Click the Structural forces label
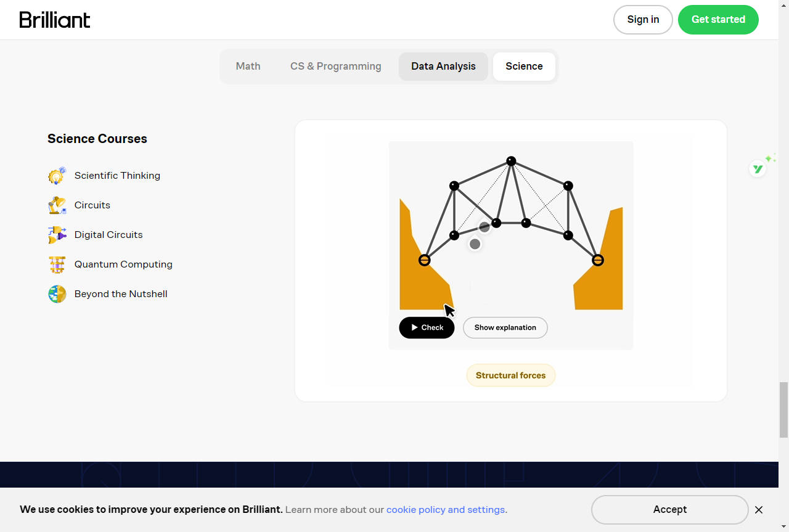Viewport: 789px width, 532px height. pos(510,375)
